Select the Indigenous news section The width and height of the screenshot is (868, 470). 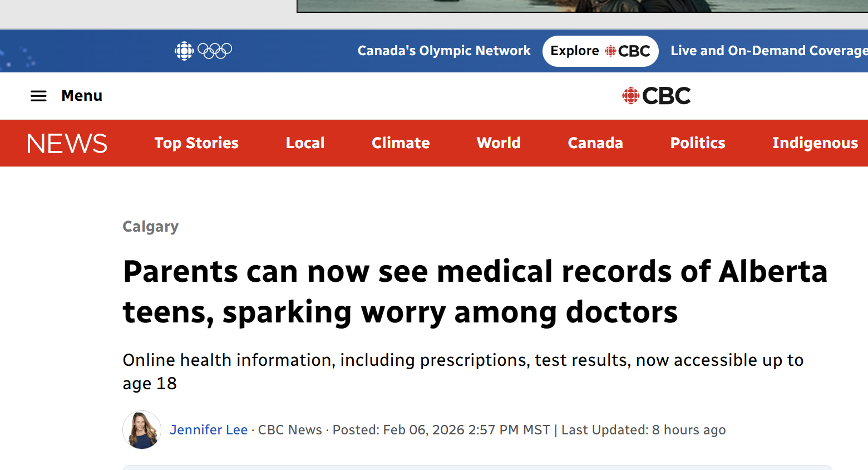click(x=815, y=143)
